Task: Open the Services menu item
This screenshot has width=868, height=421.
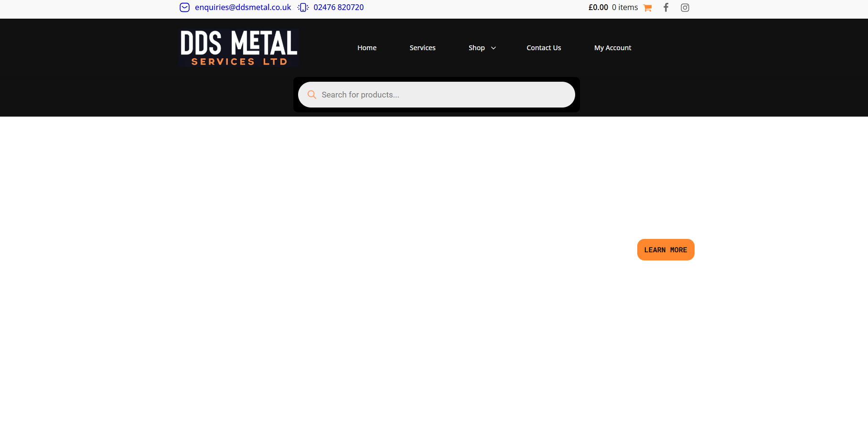Action: [422, 48]
